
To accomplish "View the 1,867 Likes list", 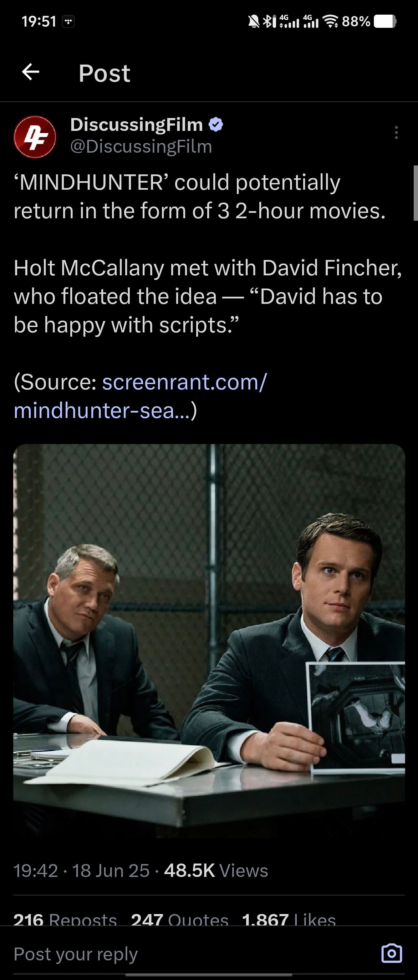I will pyautogui.click(x=289, y=919).
